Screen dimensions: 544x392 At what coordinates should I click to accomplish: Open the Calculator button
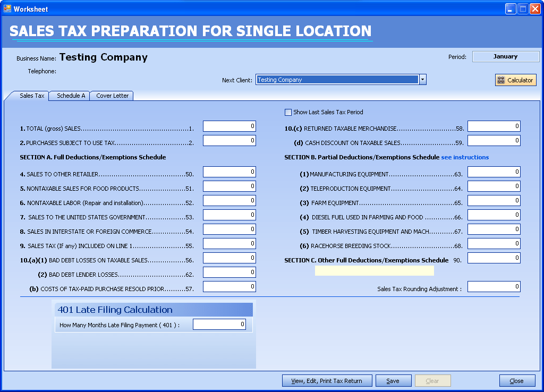515,80
